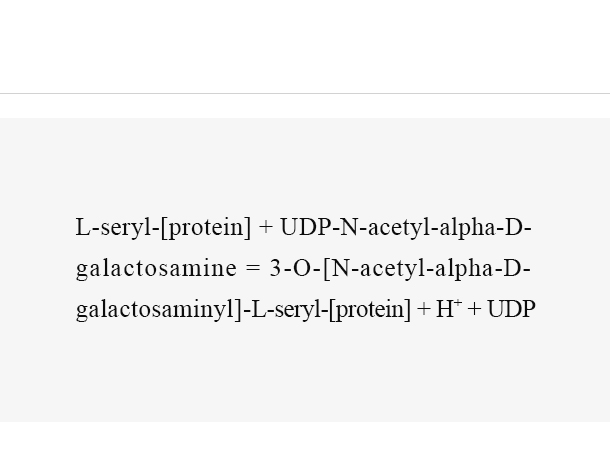Click the equals sign in the reaction
Image resolution: width=610 pixels, height=463 pixels.
click(253, 268)
